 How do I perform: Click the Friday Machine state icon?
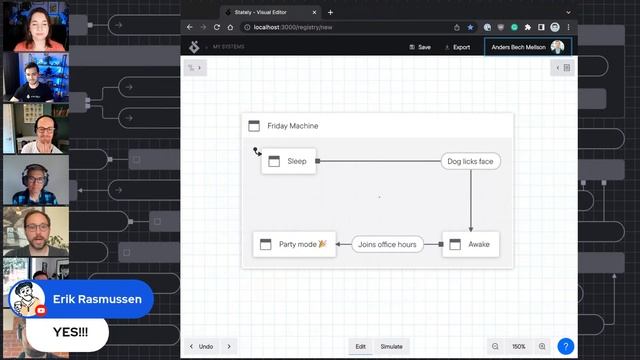click(x=254, y=126)
